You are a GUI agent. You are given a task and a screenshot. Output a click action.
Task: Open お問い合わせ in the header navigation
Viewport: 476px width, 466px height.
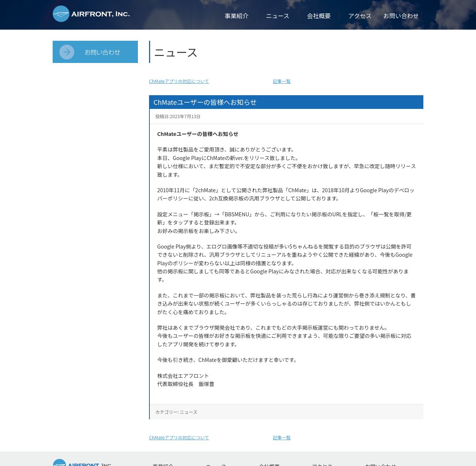coord(401,16)
